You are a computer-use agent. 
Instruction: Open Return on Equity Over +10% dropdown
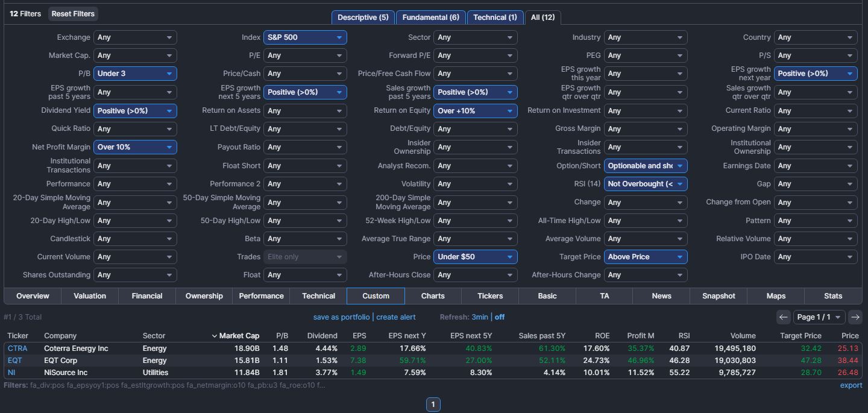click(475, 111)
